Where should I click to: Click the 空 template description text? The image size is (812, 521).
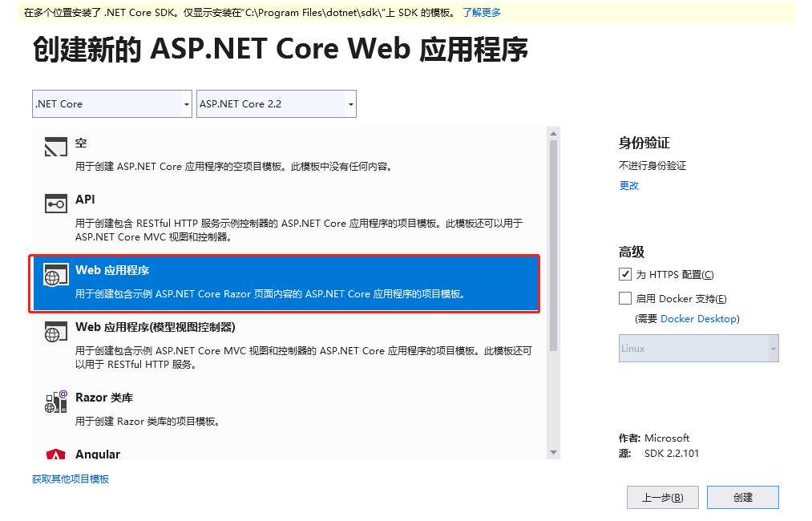click(x=234, y=166)
